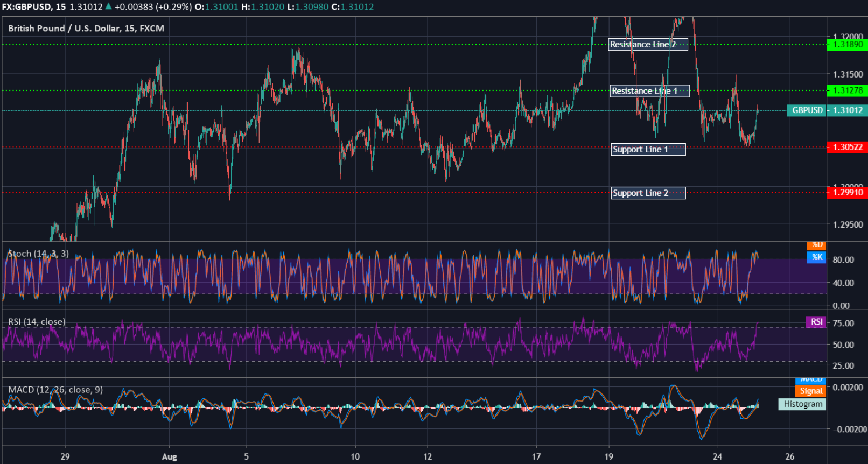Click the 80.00 Stochastic scale value
This screenshot has width=868, height=464.
pyautogui.click(x=843, y=260)
